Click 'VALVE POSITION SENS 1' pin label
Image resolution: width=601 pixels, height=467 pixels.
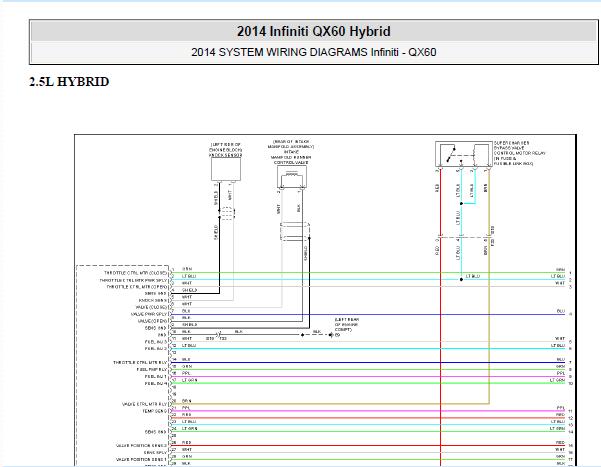tap(142, 459)
